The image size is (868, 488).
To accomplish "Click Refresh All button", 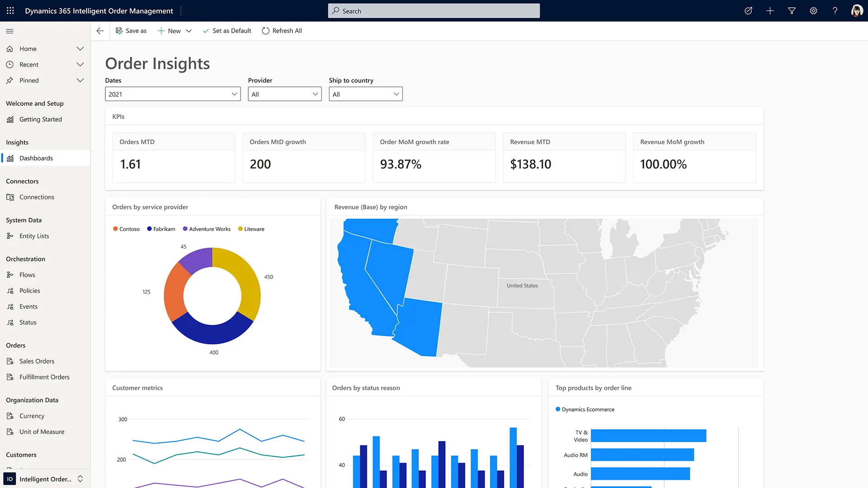I will [282, 31].
